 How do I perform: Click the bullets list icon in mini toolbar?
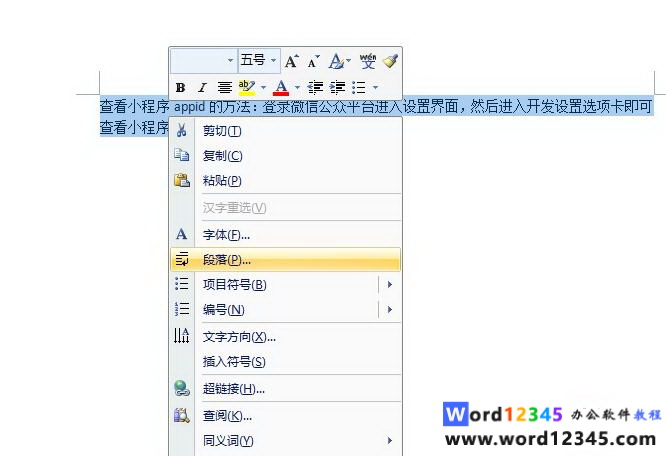tap(358, 88)
